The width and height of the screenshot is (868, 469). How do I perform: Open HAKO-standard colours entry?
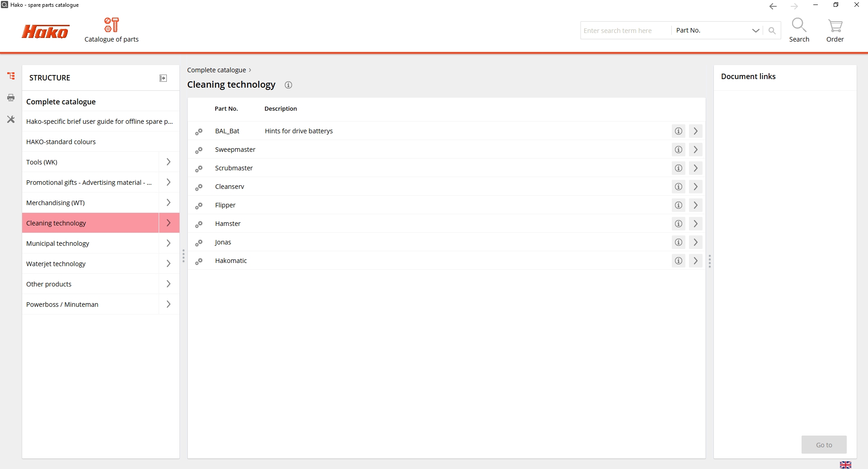[x=100, y=142]
